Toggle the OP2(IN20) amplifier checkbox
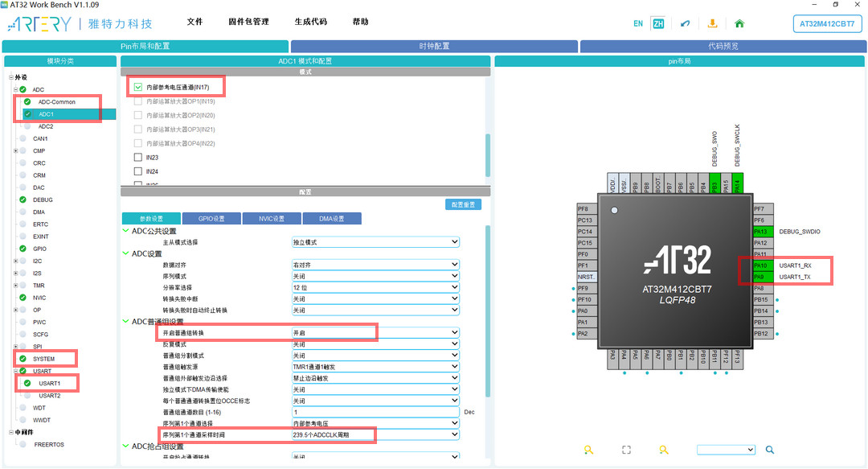Viewport: 868px width, 469px height. point(138,115)
